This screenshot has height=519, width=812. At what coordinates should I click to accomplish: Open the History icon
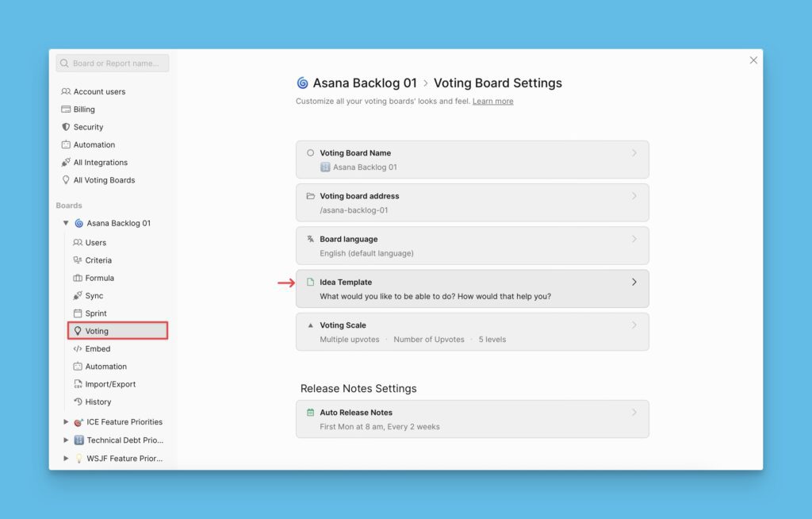79,402
